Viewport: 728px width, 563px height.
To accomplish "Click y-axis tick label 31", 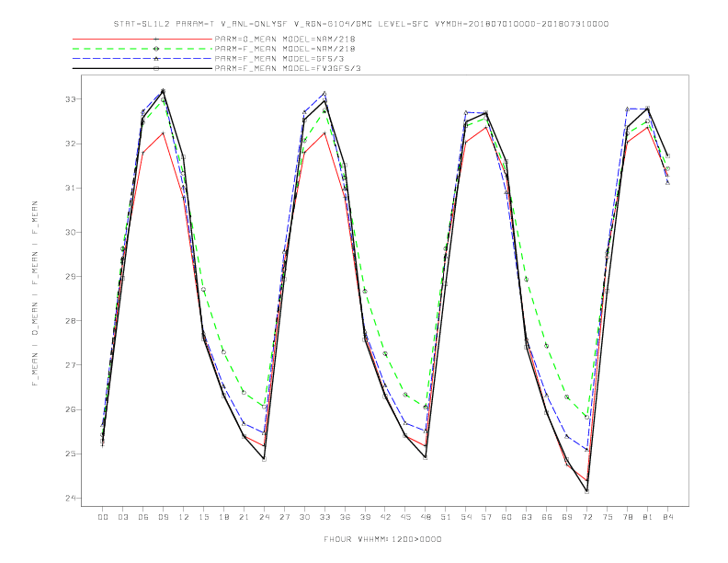I will click(x=71, y=189).
